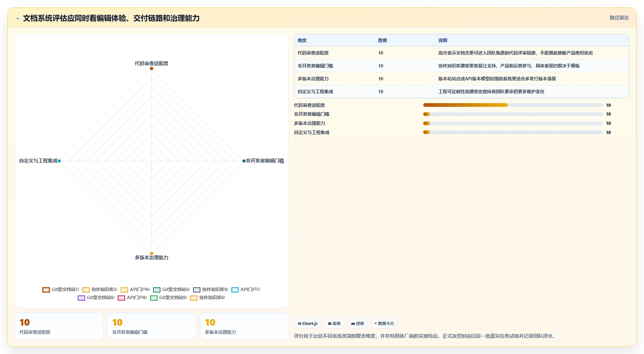The width and height of the screenshot is (644, 354).
Task: Click the 数据卡片 chip
Action: click(384, 324)
